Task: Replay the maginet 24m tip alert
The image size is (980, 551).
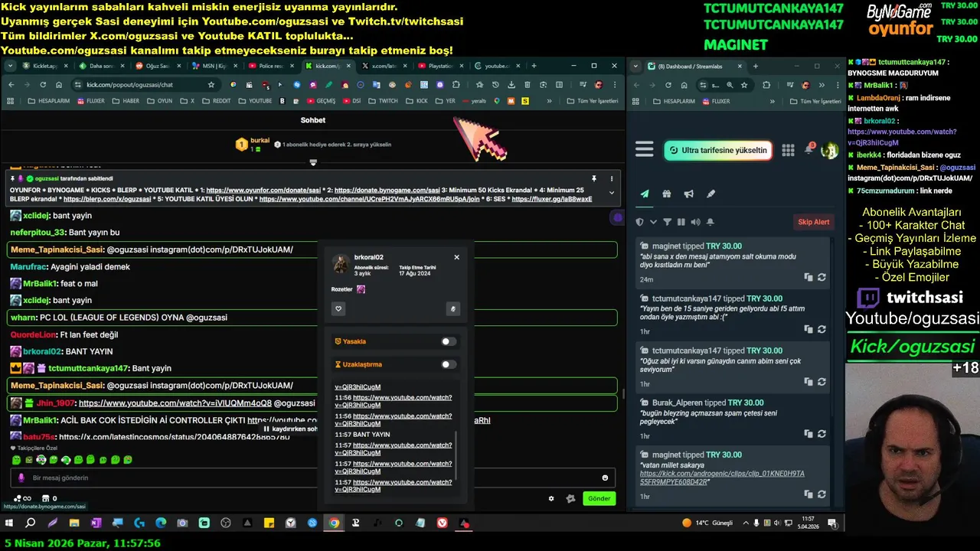Action: 822,277
